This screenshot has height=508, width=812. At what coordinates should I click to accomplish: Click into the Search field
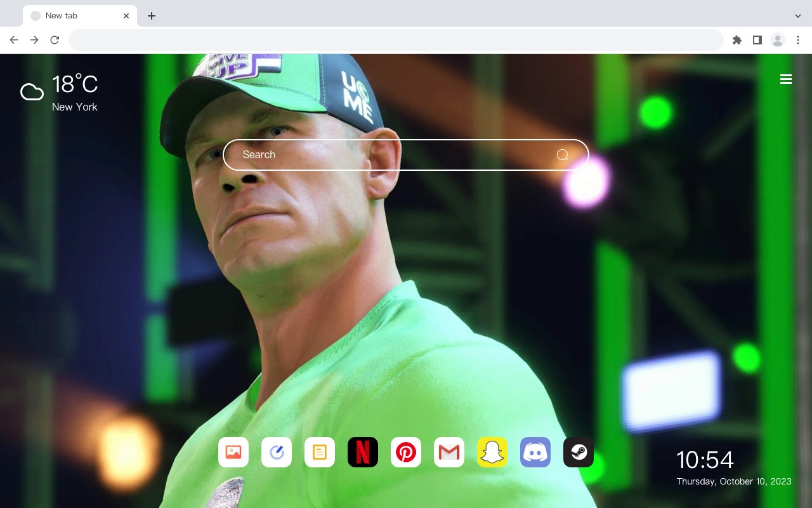pos(406,155)
